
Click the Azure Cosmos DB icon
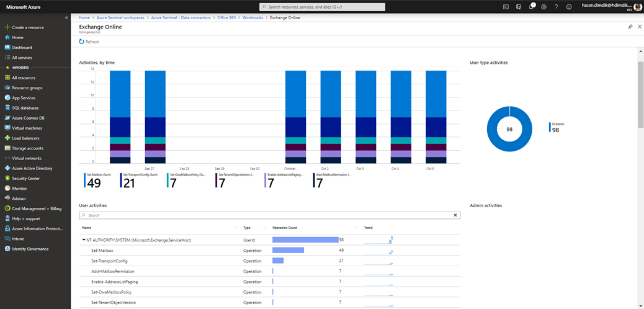pos(7,118)
